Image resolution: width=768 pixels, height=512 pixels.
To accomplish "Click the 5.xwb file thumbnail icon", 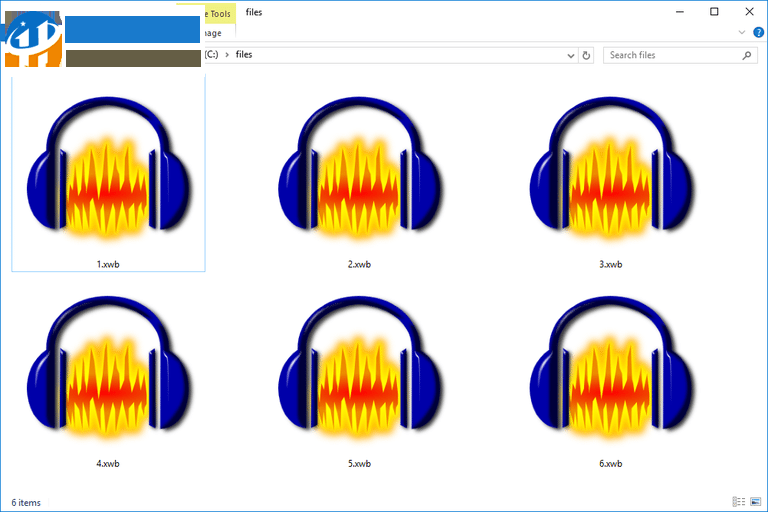I will (x=359, y=370).
